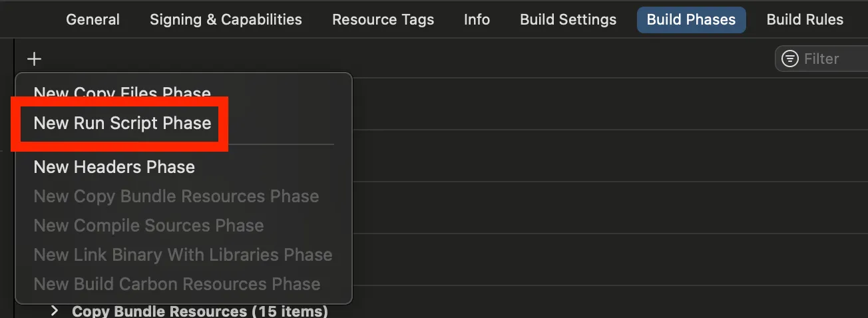Open the Build Rules tab
This screenshot has width=868, height=318.
(805, 20)
